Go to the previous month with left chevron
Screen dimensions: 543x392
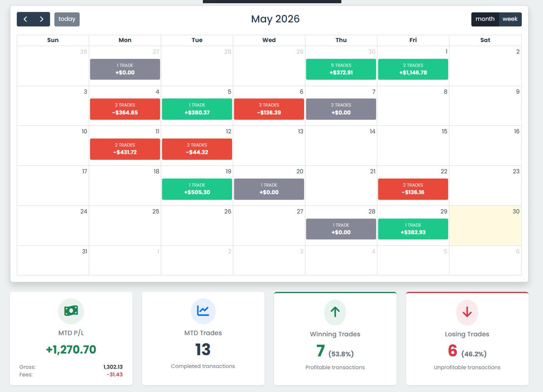pos(25,19)
